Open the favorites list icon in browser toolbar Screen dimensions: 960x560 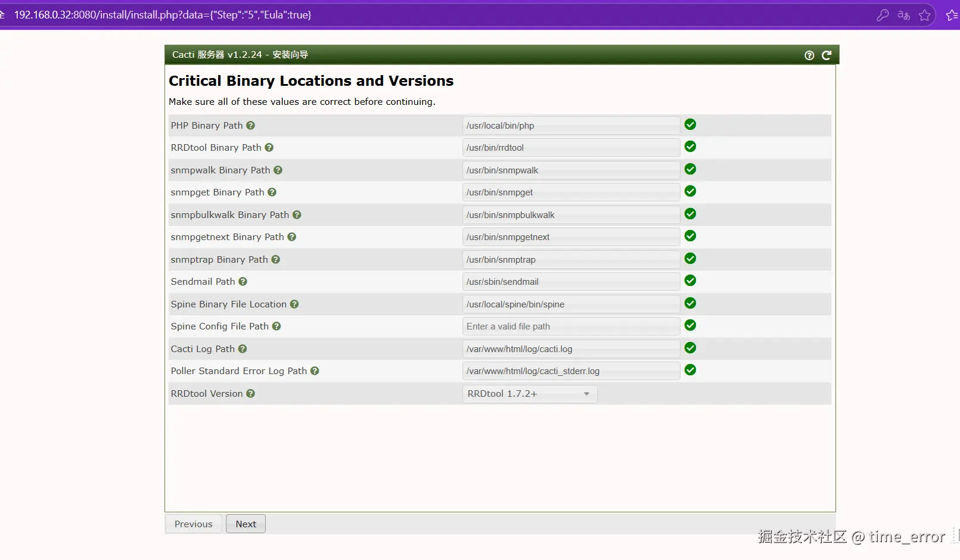point(952,15)
